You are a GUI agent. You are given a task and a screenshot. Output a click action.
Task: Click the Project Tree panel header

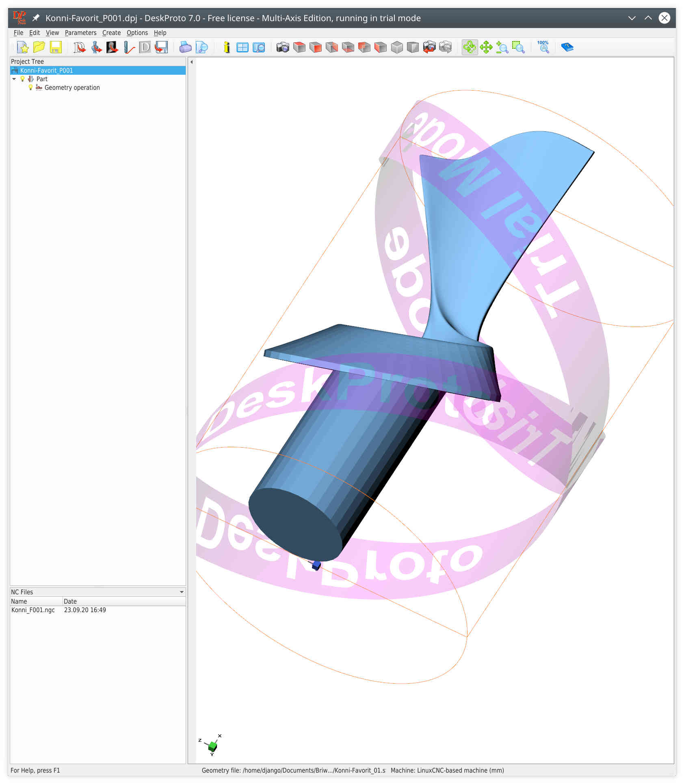click(98, 61)
